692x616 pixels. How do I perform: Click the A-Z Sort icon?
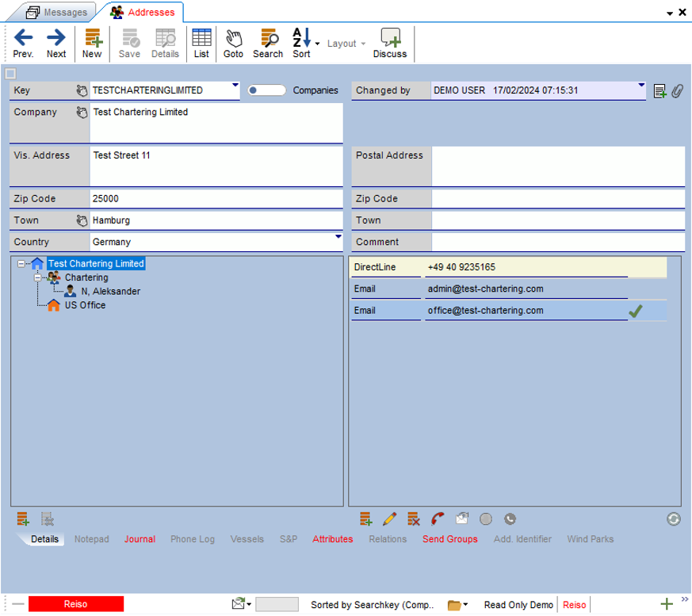click(x=302, y=44)
